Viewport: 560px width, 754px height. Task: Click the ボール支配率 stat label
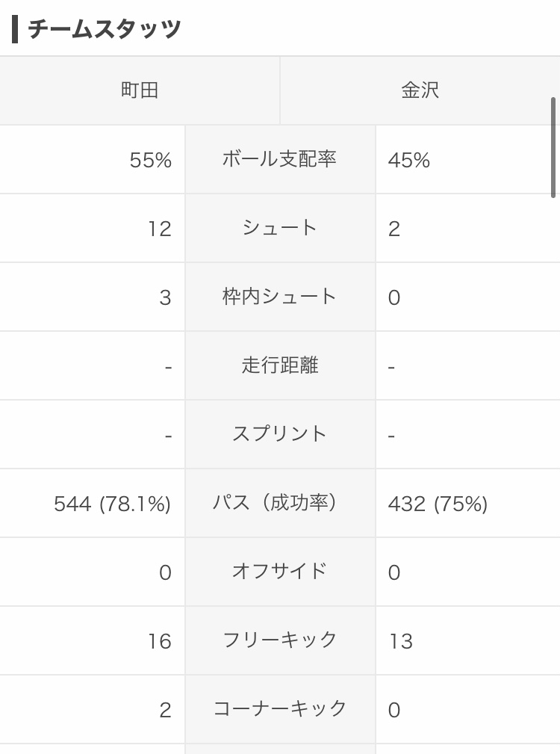(279, 159)
